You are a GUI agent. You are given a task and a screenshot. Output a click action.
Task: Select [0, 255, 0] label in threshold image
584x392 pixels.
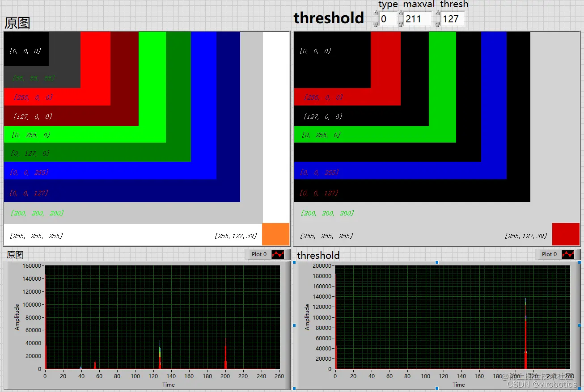(x=321, y=135)
